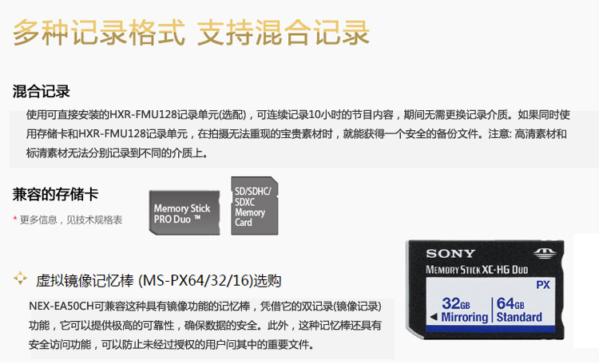Open the 更多信息，见技术规格表 note
Screen dimensions: 599x364
[x=70, y=220]
